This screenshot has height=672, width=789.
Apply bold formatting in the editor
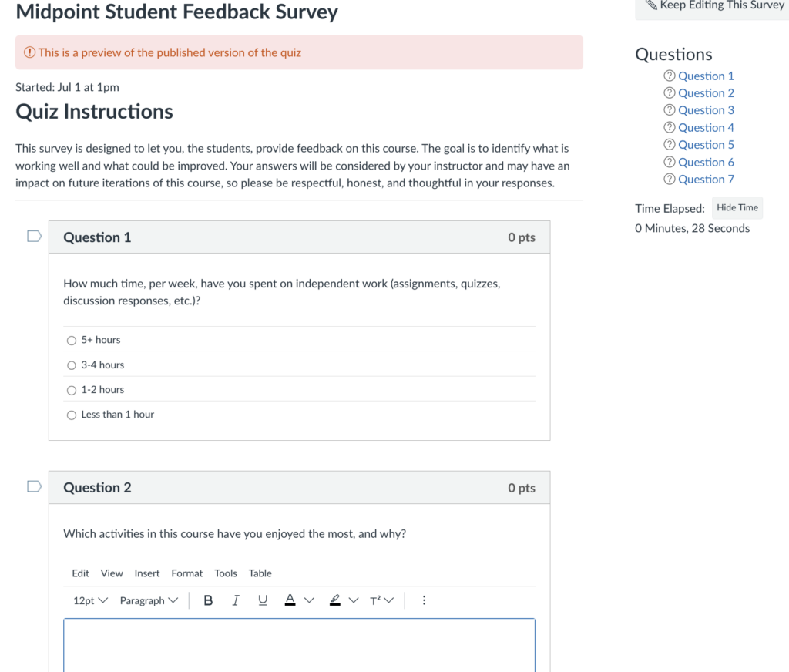pyautogui.click(x=208, y=600)
